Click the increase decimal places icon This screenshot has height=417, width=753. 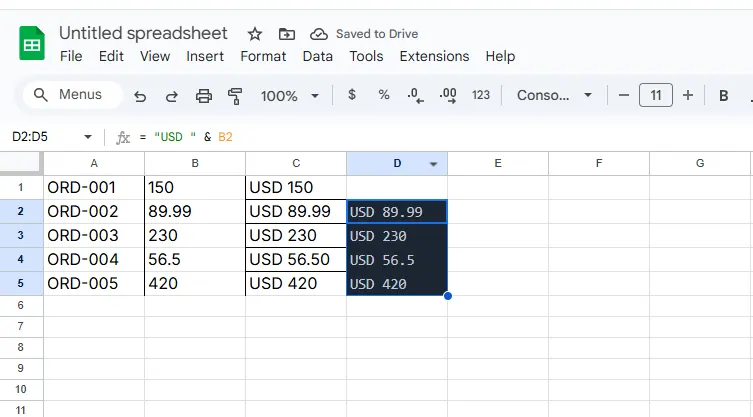click(448, 95)
